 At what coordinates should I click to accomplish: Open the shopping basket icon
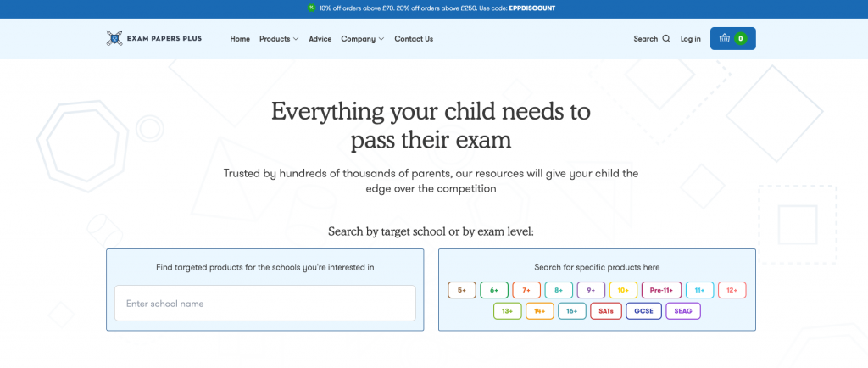coord(724,39)
